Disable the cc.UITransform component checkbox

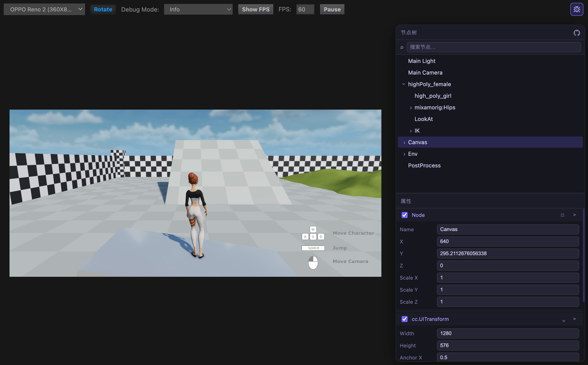click(404, 319)
